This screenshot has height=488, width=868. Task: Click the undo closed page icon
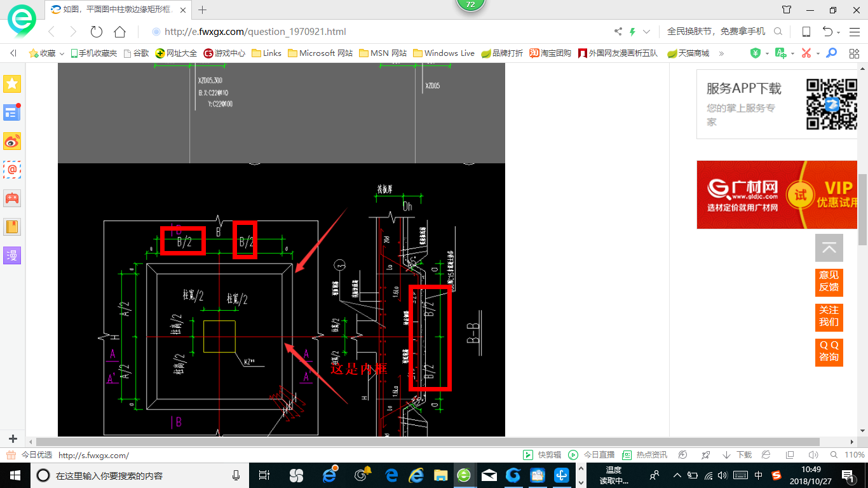pyautogui.click(x=827, y=32)
